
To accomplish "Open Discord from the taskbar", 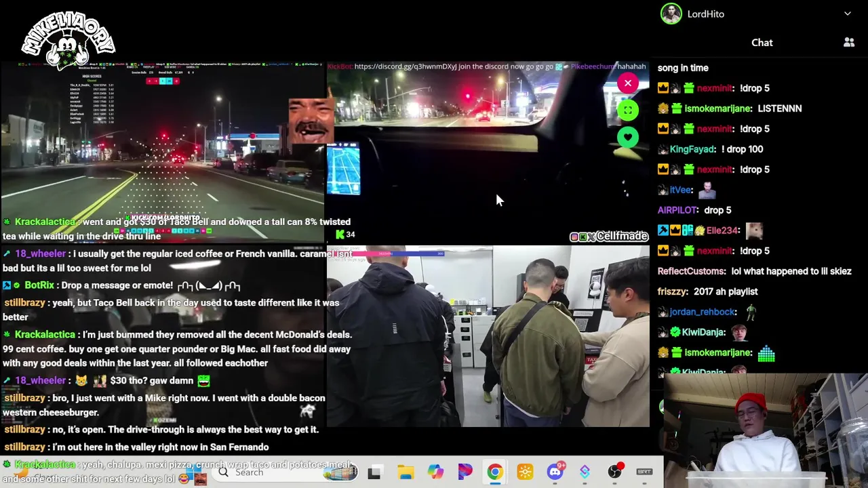I will pos(555,472).
